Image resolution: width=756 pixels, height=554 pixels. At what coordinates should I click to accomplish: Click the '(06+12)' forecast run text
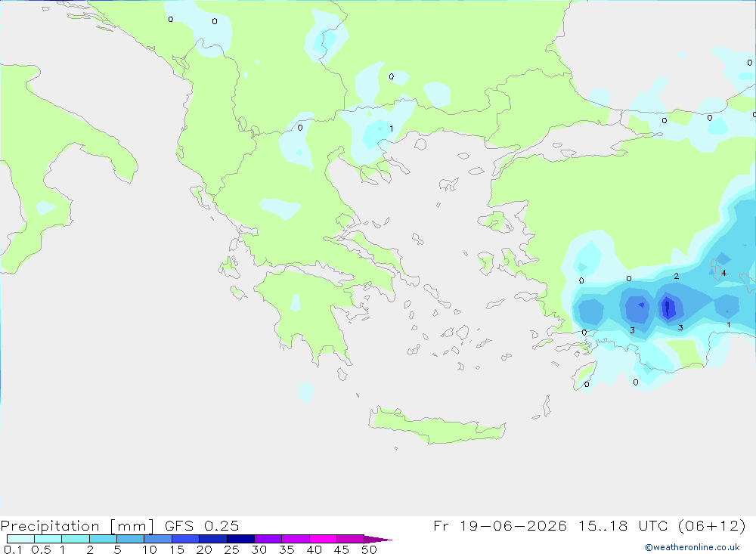711,525
